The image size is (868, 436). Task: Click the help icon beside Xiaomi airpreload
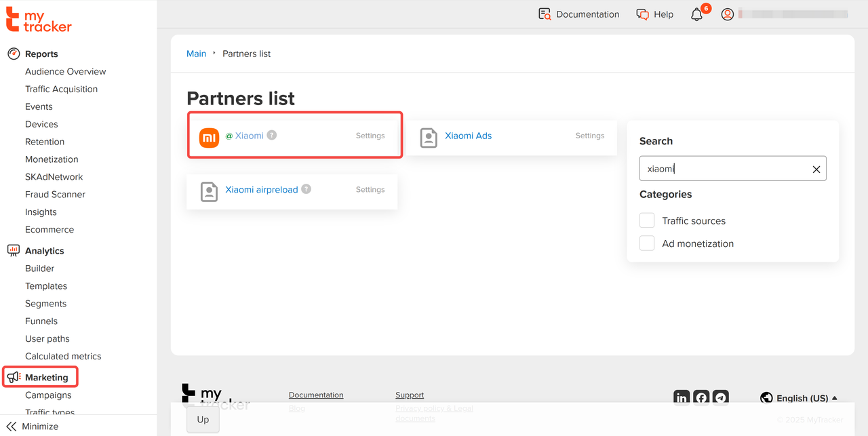point(307,189)
